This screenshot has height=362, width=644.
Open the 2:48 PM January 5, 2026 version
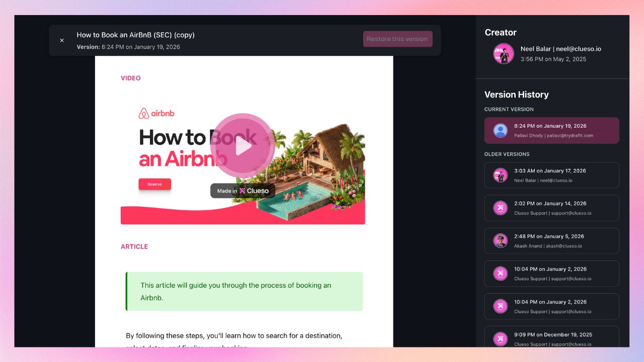pyautogui.click(x=551, y=241)
